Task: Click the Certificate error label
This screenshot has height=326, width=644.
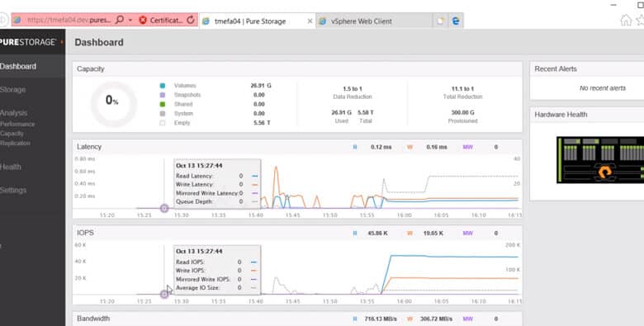Action: click(x=166, y=20)
